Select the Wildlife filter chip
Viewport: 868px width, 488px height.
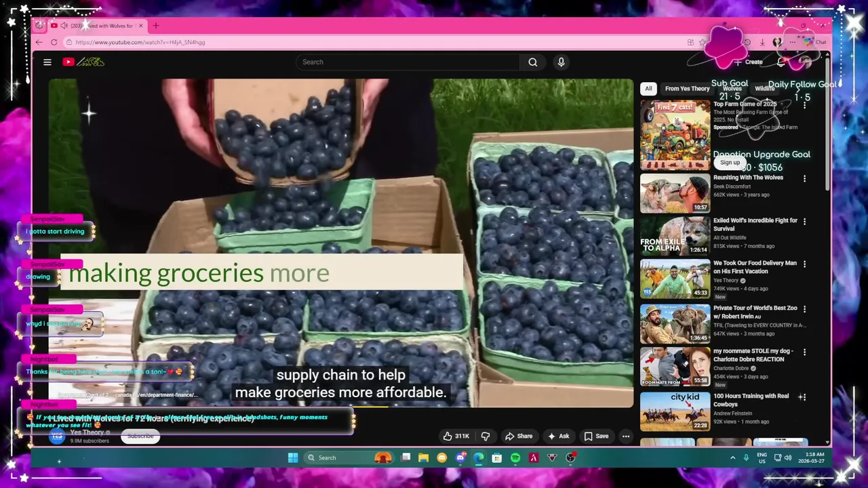pyautogui.click(x=764, y=88)
